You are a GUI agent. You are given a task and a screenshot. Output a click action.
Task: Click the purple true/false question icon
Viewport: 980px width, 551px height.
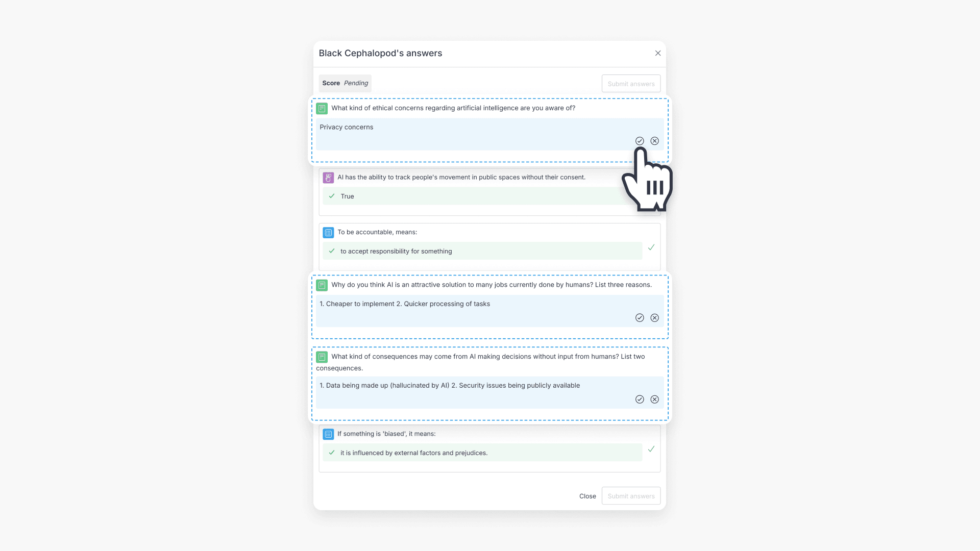(x=328, y=178)
